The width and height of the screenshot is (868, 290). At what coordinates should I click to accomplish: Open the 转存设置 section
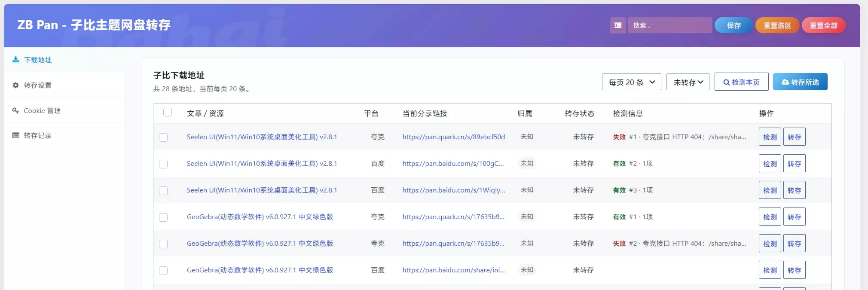pos(64,85)
